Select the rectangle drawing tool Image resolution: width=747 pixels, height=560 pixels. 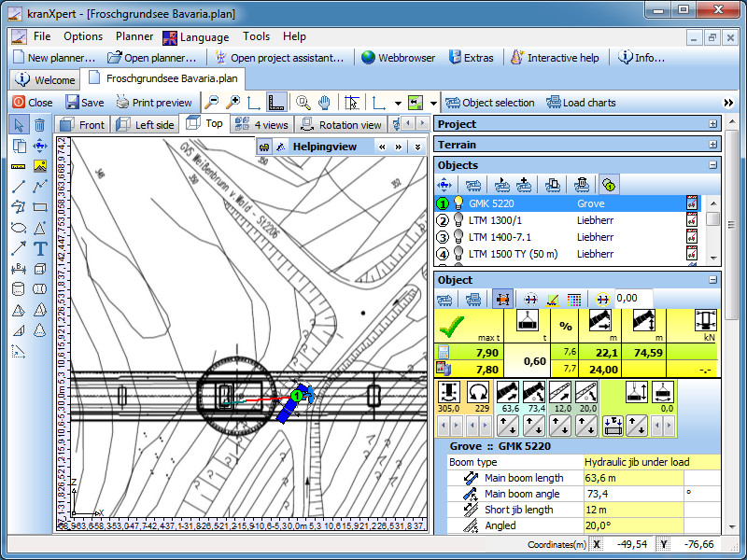(40, 207)
